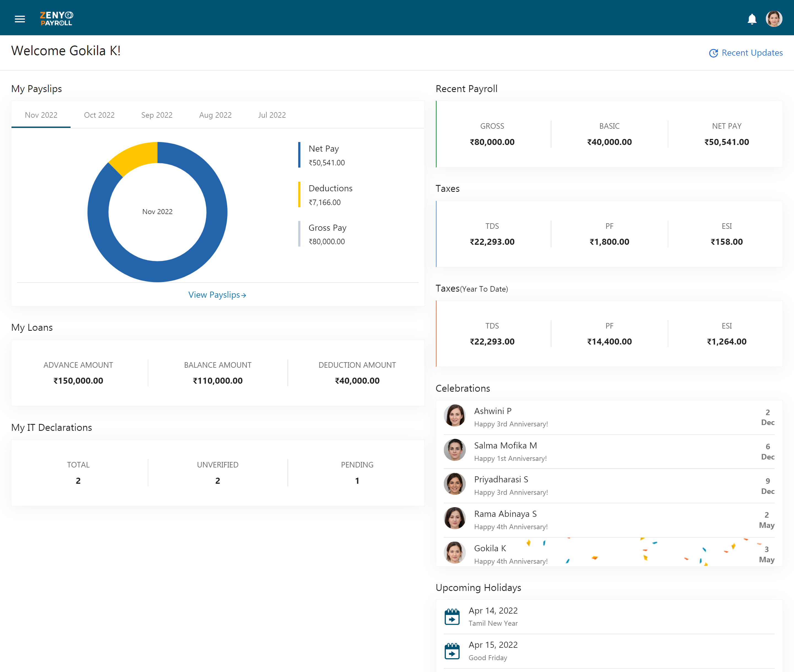
Task: Click Priyadharasi S's avatar in Celebrations
Action: pyautogui.click(x=455, y=484)
